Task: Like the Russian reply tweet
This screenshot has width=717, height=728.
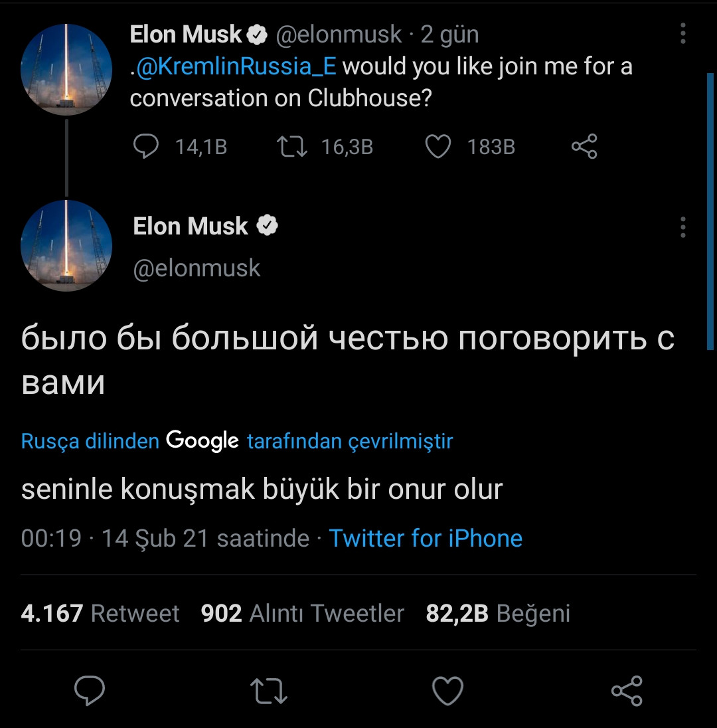Action: point(447,692)
